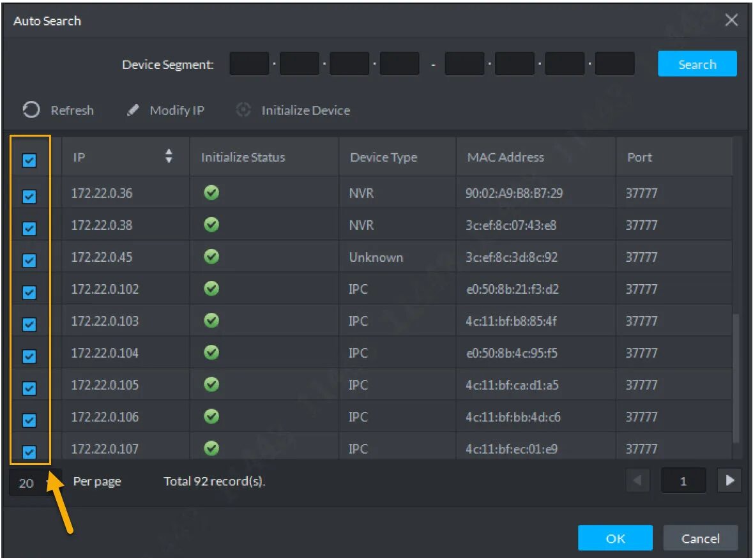This screenshot has height=560, width=753.
Task: Click green status check for 172.22.0.38
Action: pyautogui.click(x=211, y=225)
